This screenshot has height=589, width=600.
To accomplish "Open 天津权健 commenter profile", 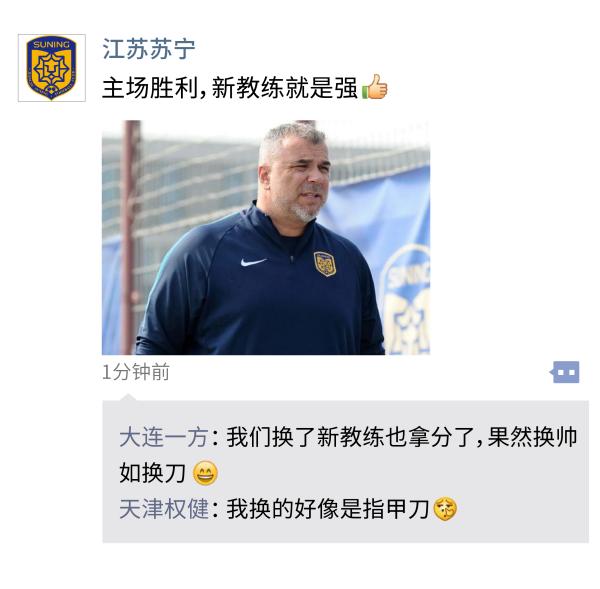I will click(164, 509).
